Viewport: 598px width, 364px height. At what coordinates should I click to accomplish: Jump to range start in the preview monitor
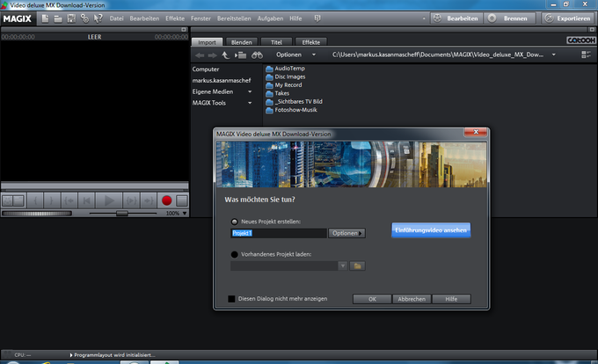click(69, 200)
